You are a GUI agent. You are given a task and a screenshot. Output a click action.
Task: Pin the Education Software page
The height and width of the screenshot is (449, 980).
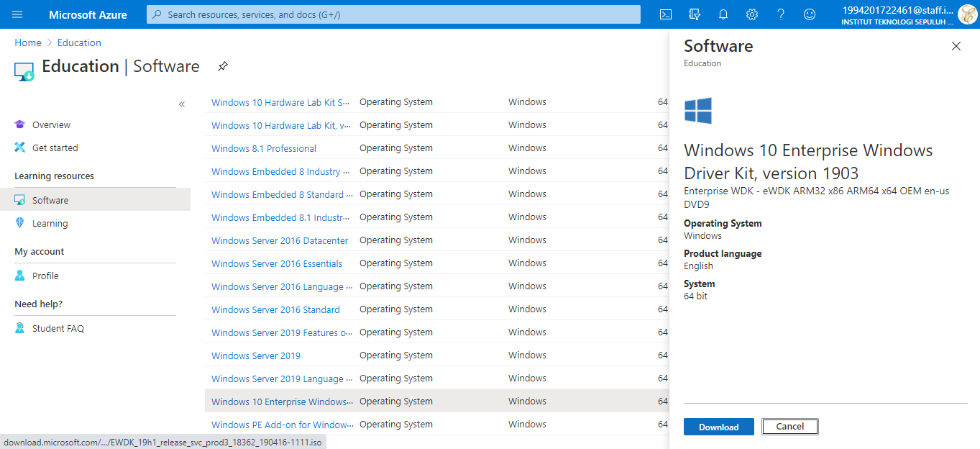tap(223, 67)
